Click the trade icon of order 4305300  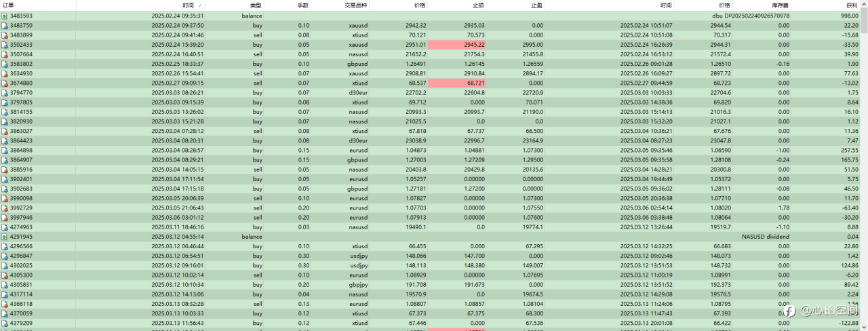[x=4, y=275]
